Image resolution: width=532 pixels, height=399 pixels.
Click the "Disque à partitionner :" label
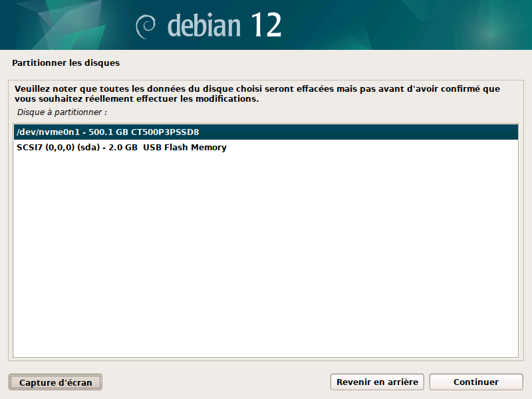click(62, 112)
